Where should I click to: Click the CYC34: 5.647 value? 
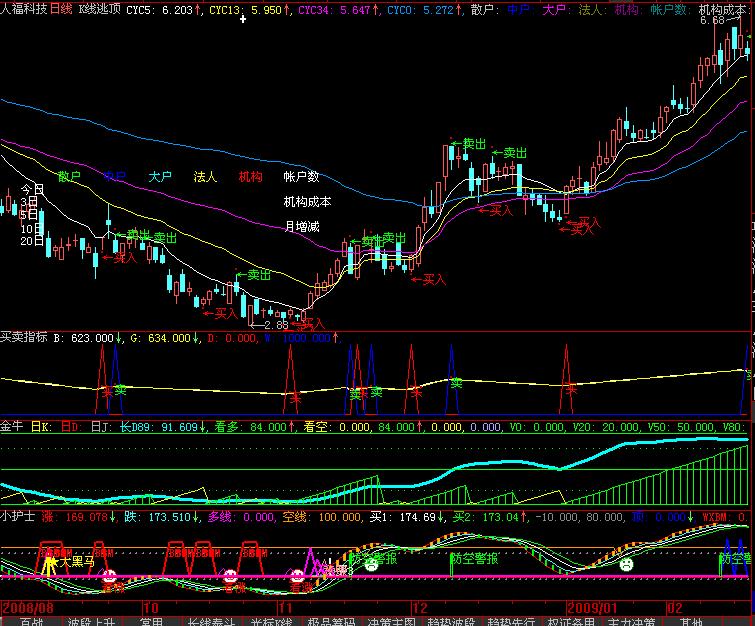[338, 10]
